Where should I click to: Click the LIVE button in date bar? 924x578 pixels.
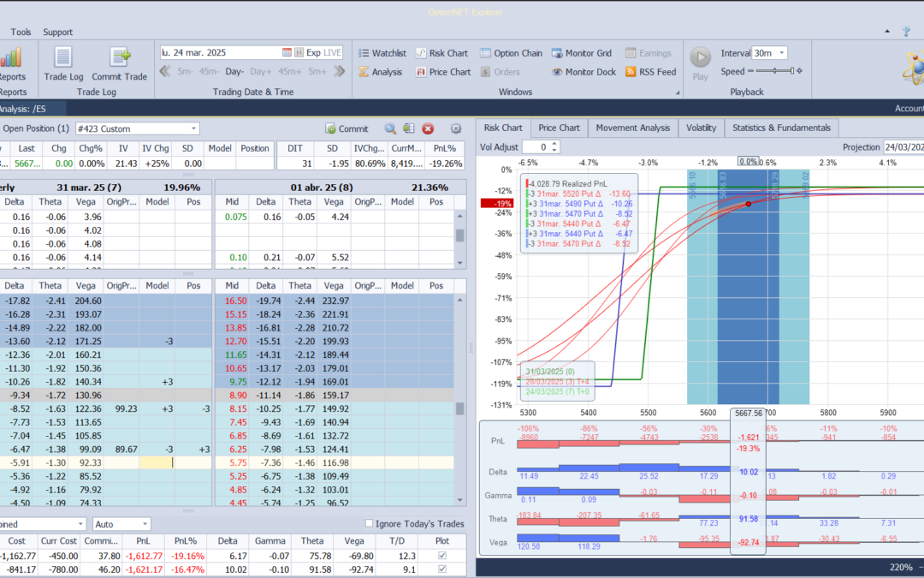click(x=332, y=52)
